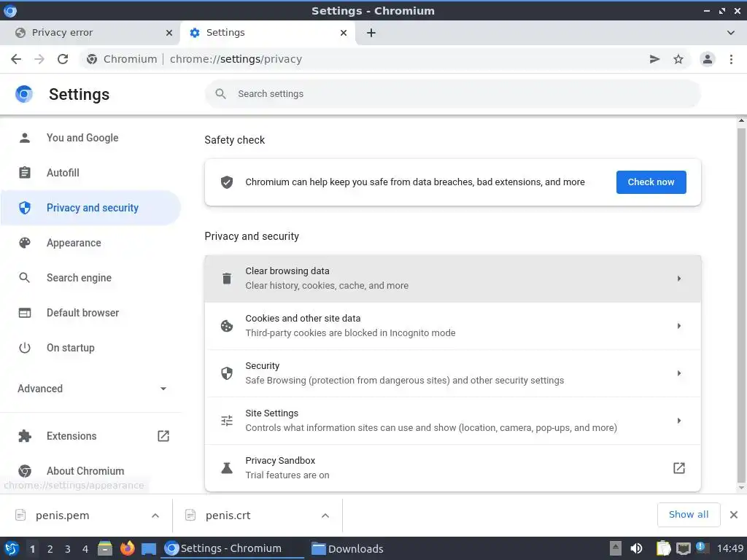Expand Security row arrow
The height and width of the screenshot is (560, 747).
click(x=679, y=373)
